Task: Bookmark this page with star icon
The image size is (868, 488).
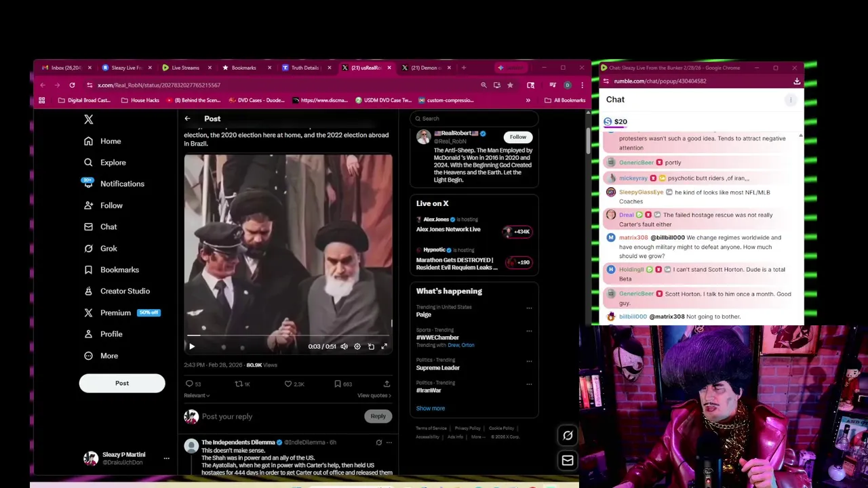Action: tap(510, 85)
